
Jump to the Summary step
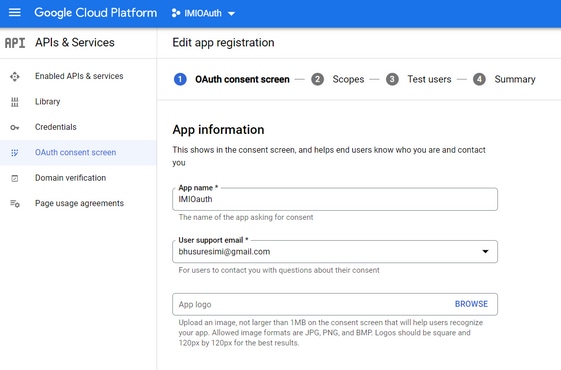(515, 79)
